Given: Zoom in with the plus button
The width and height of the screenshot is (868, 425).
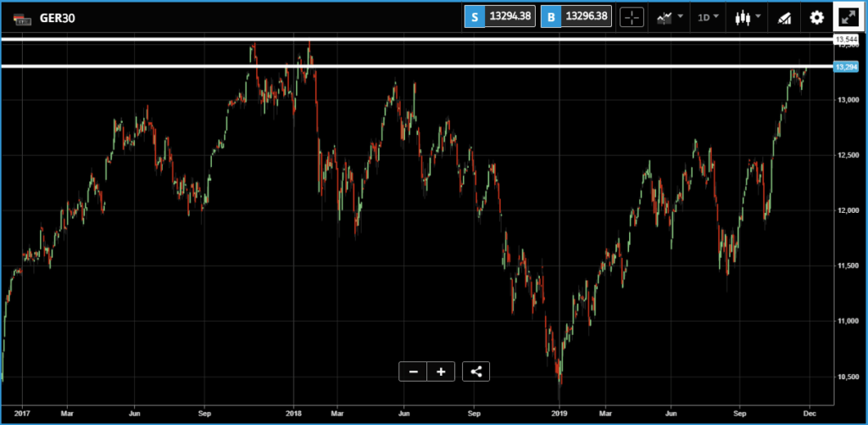Looking at the screenshot, I should coord(441,372).
